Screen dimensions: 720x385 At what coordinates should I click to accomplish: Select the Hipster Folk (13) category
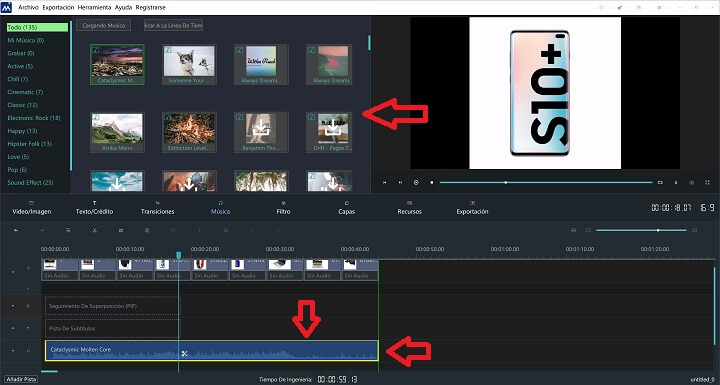[x=29, y=144]
